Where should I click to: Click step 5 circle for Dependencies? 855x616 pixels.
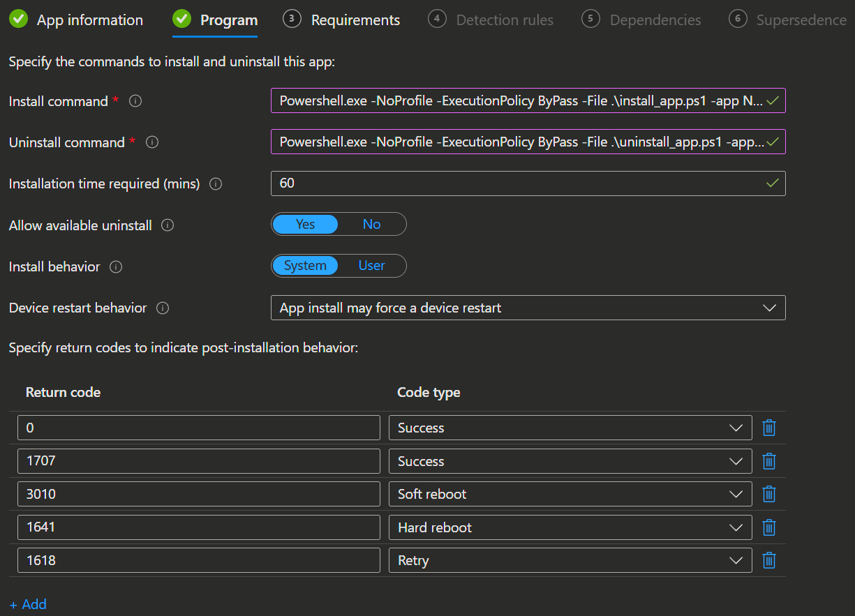click(x=590, y=19)
